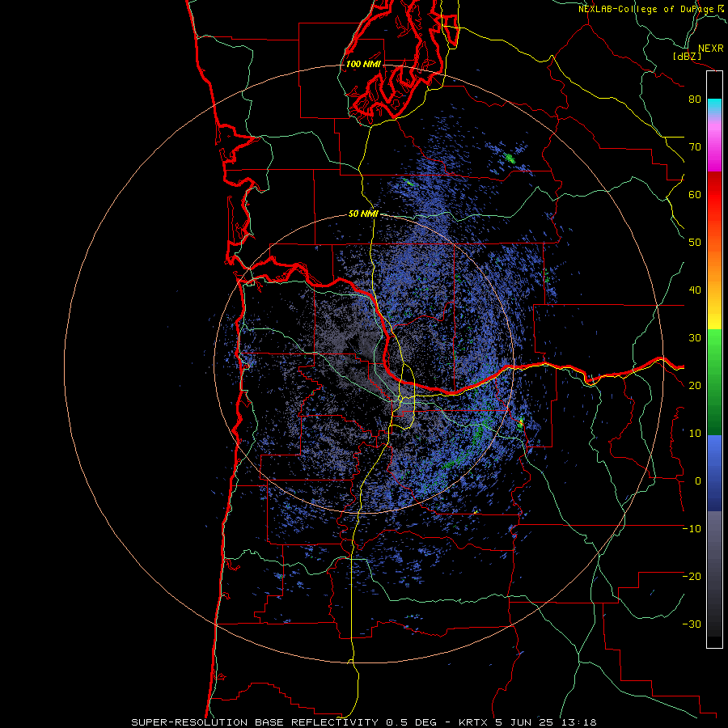
Task: Click the 30 value on the dBZ scale
Action: click(x=695, y=338)
